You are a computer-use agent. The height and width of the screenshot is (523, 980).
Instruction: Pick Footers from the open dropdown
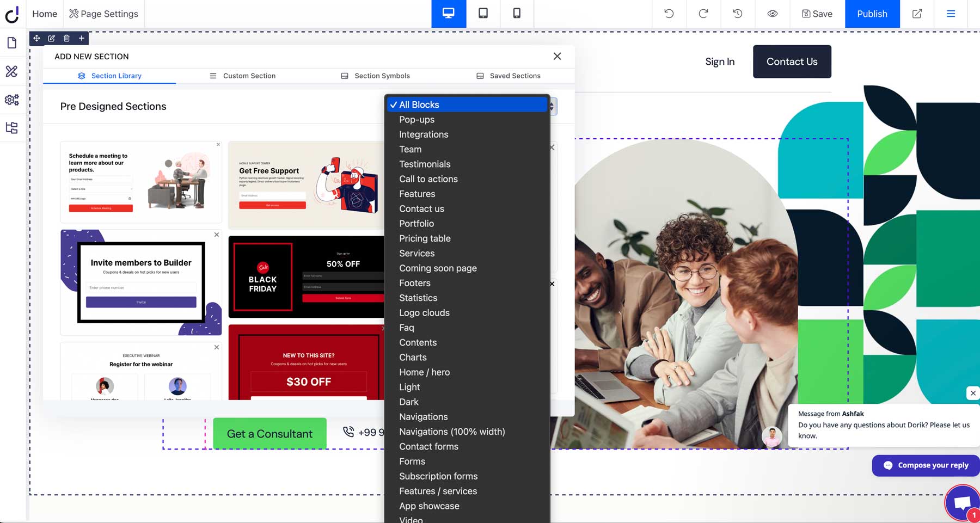[414, 282]
